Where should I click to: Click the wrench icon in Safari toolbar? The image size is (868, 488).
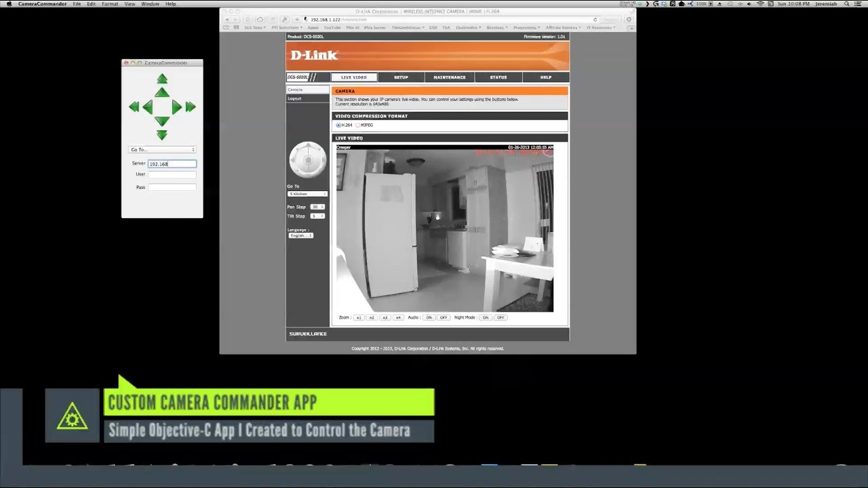click(284, 20)
